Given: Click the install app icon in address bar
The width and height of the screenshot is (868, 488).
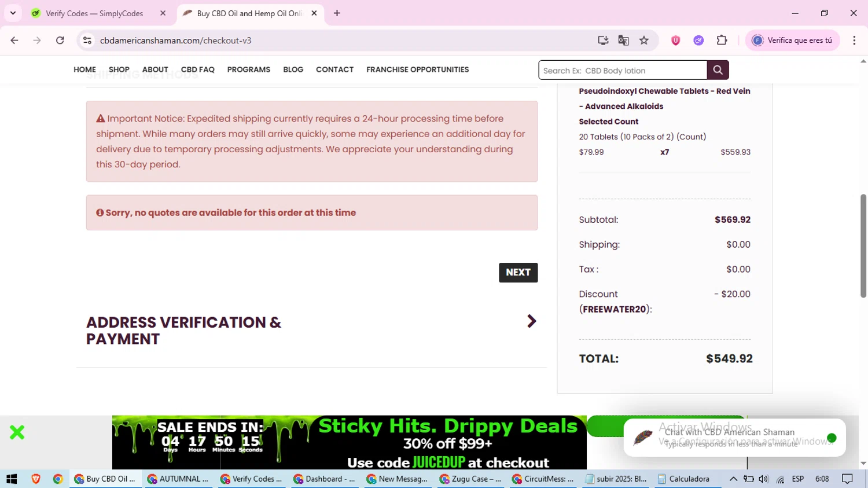Looking at the screenshot, I should tap(603, 40).
